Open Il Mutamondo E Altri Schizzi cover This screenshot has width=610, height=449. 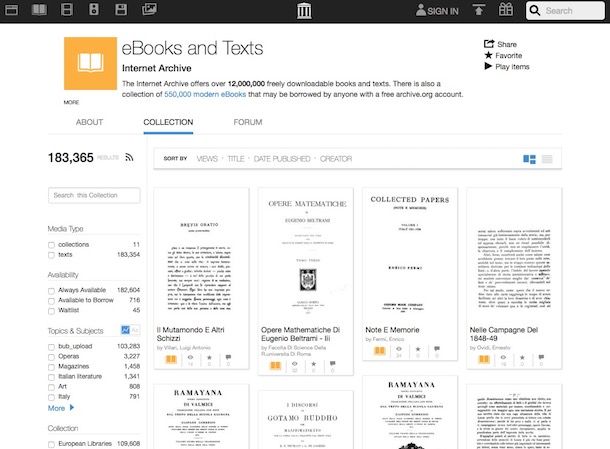[x=201, y=256]
